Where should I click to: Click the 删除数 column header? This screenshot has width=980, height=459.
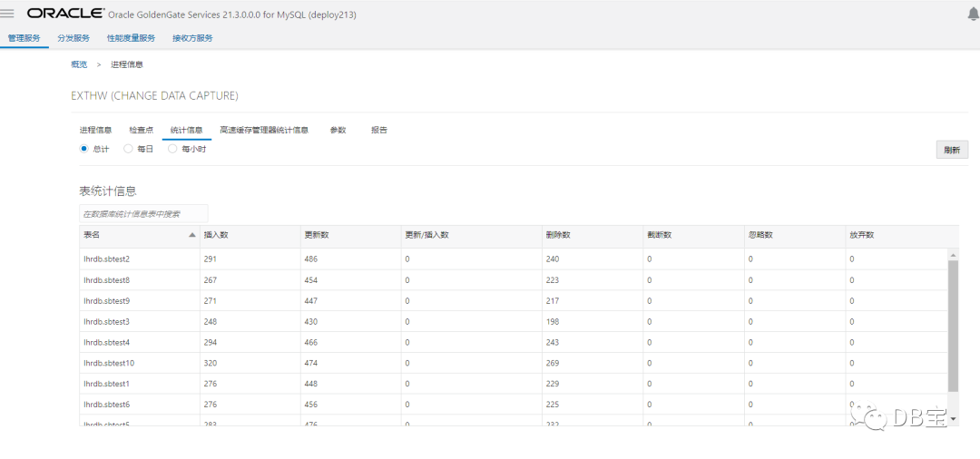click(x=592, y=237)
